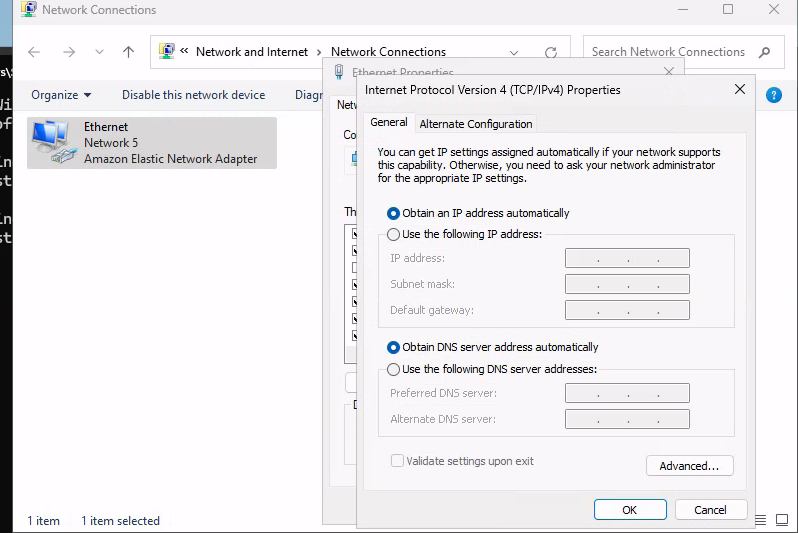
Task: Open the blue Help question mark
Action: 773,95
